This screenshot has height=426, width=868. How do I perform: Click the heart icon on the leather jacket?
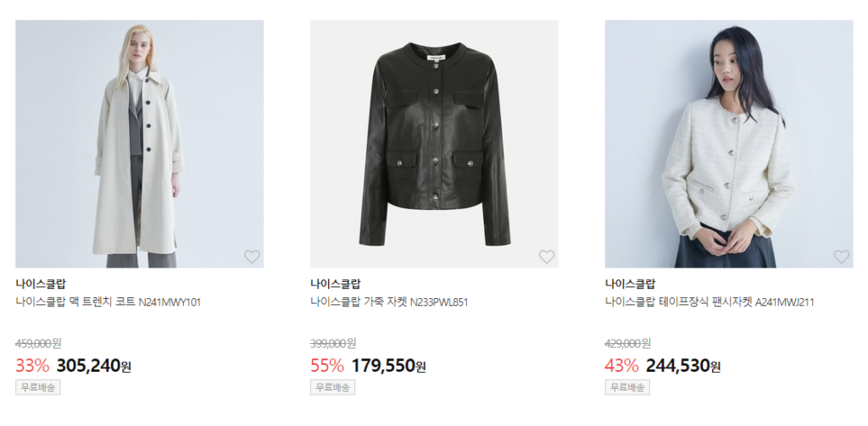pos(547,257)
